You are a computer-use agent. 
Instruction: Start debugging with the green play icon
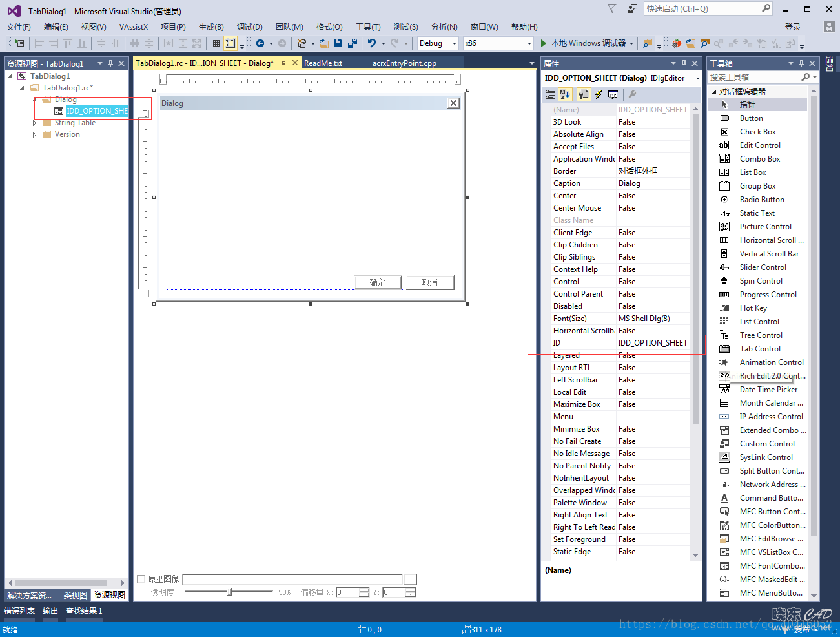click(544, 43)
